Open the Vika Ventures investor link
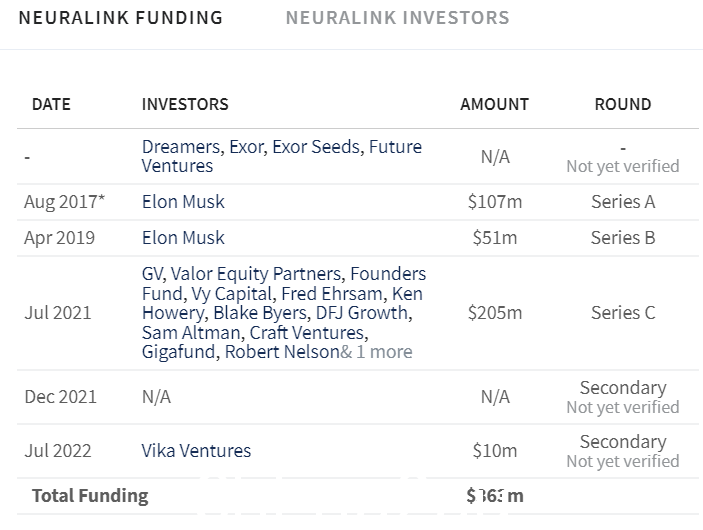703x530 pixels. tap(196, 451)
